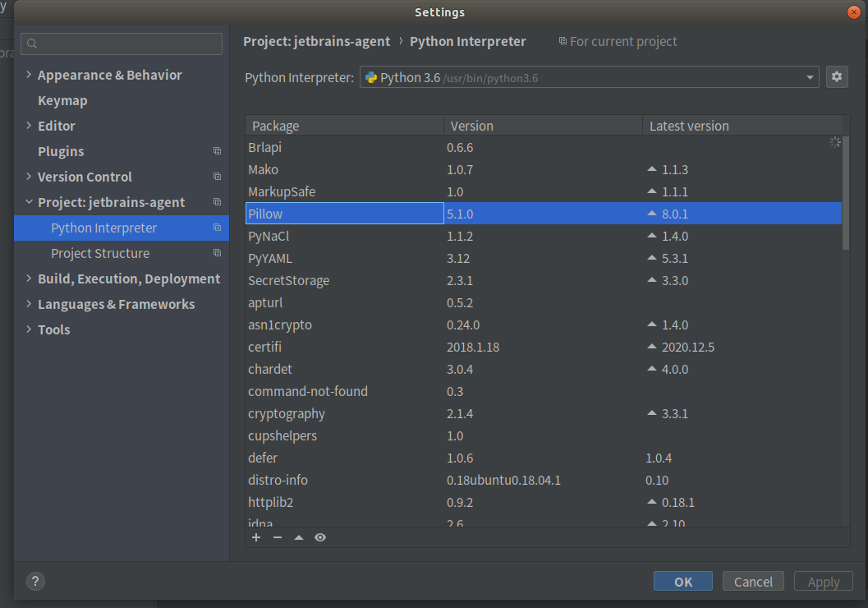Select the Mako package row
Screen dimensions: 868x608
click(x=544, y=169)
